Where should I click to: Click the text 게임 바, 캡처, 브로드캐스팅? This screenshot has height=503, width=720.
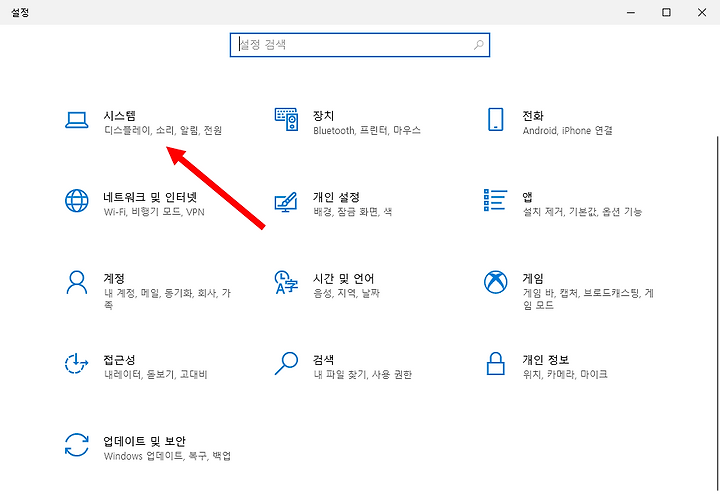click(581, 293)
